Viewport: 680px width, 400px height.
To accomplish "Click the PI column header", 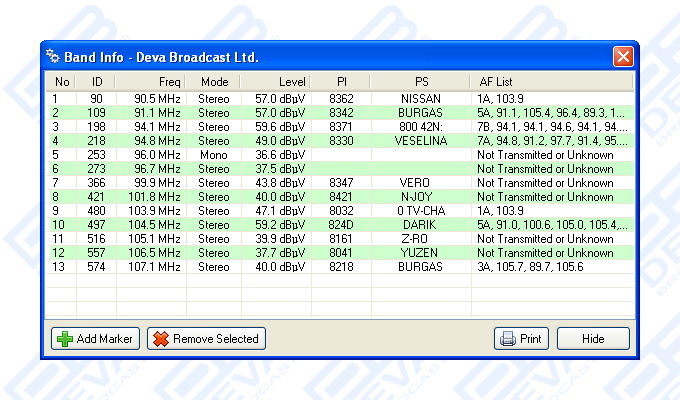I will coord(341,81).
